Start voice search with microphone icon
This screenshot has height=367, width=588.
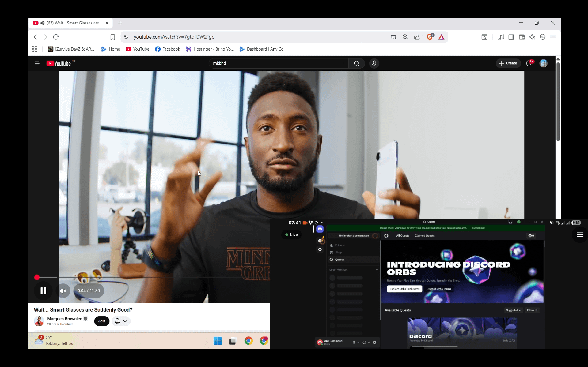[374, 63]
